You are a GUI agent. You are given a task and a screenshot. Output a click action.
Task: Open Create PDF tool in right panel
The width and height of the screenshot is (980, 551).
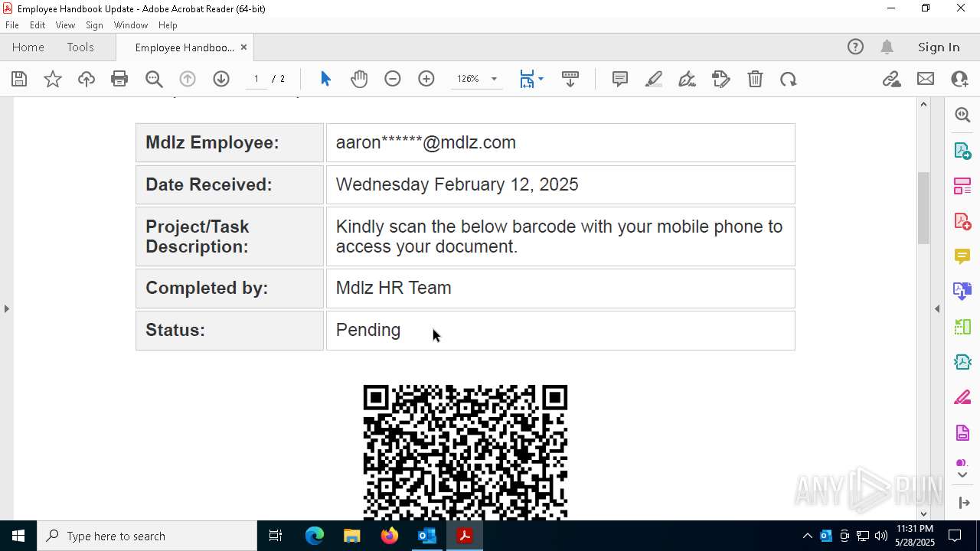pos(962,220)
